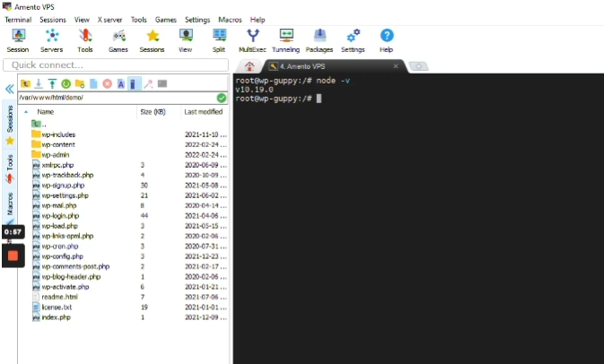Collapse the sidebar with double chevron
This screenshot has height=364, width=604.
[9, 89]
